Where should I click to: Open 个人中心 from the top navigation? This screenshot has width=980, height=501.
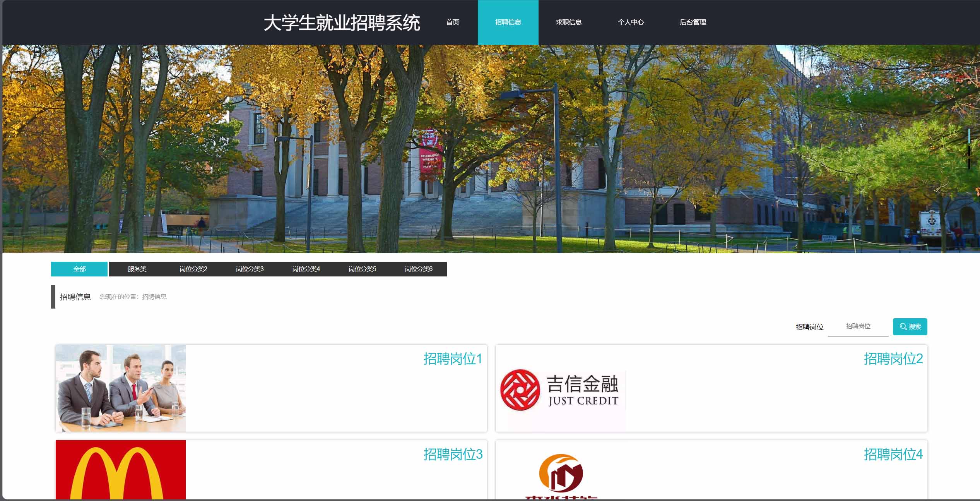pyautogui.click(x=631, y=22)
